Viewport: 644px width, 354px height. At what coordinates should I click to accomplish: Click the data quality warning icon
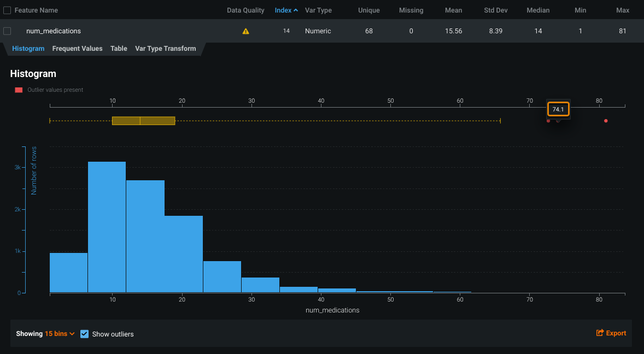[x=245, y=31]
